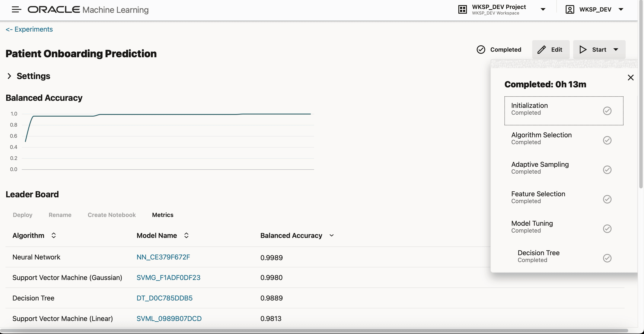Image resolution: width=644 pixels, height=334 pixels.
Task: Open the hamburger navigation menu
Action: (x=16, y=10)
